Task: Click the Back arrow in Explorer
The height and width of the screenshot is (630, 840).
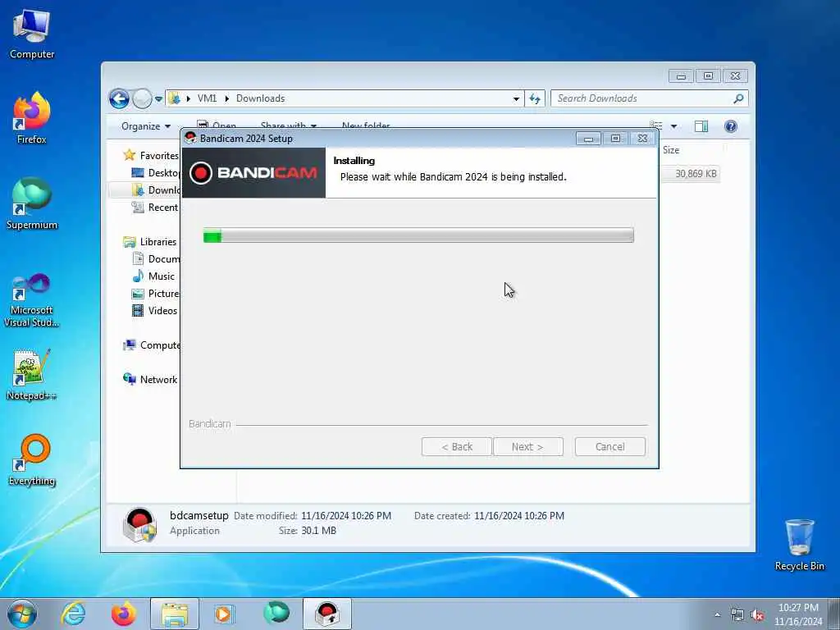Action: pyautogui.click(x=119, y=98)
